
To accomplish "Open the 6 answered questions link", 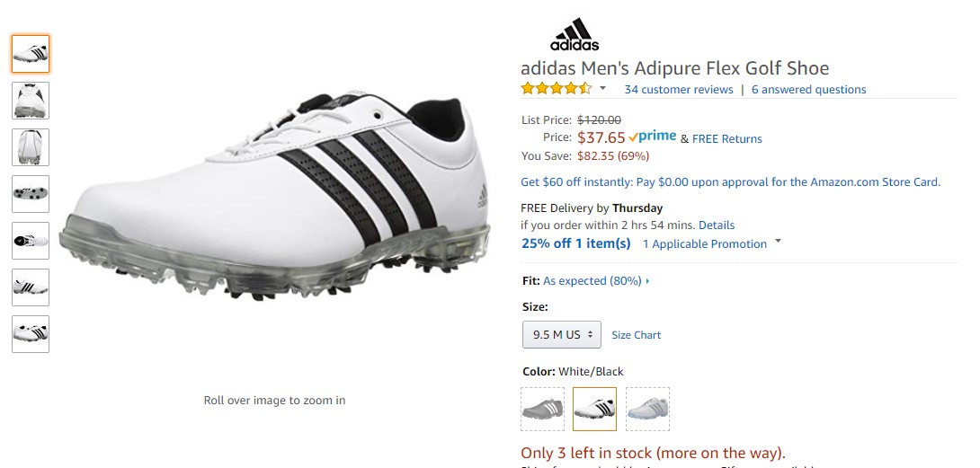I will [808, 90].
